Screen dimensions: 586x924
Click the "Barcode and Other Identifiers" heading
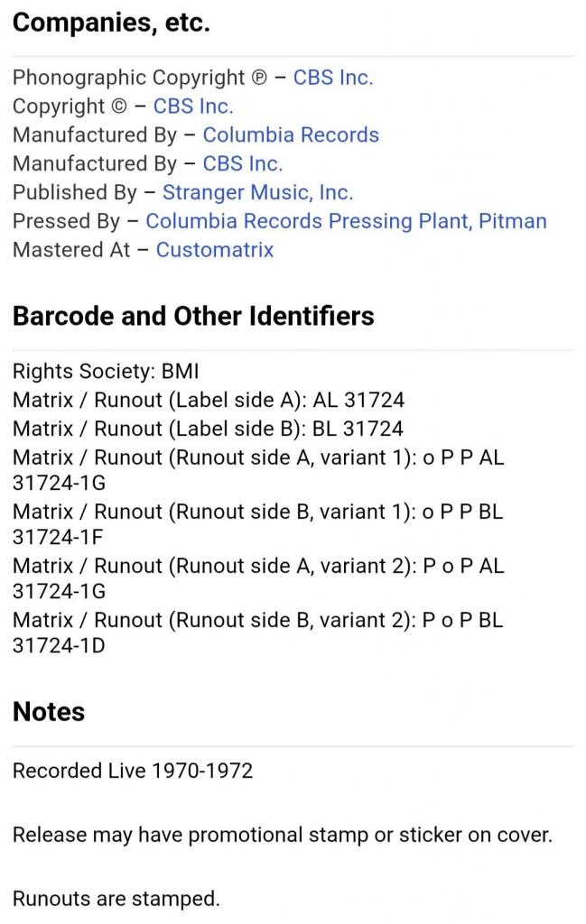click(x=193, y=316)
